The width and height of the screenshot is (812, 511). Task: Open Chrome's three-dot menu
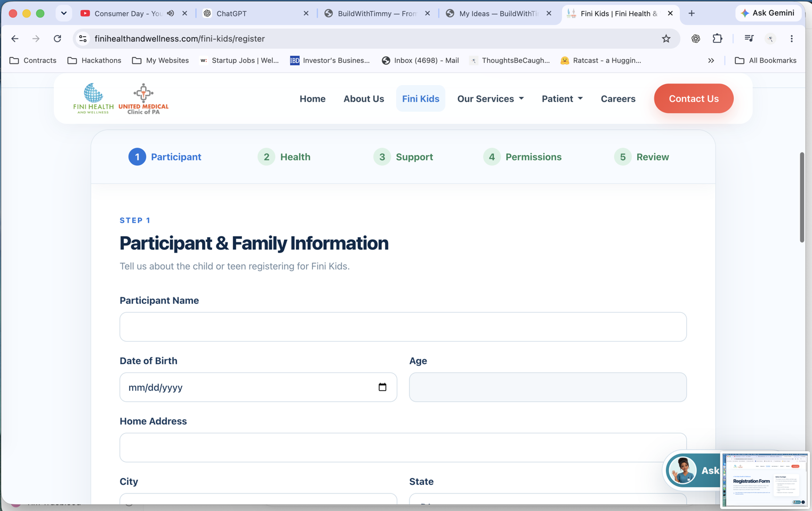[x=792, y=38]
